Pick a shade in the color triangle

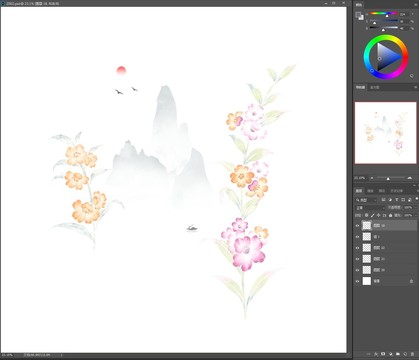[x=388, y=57]
